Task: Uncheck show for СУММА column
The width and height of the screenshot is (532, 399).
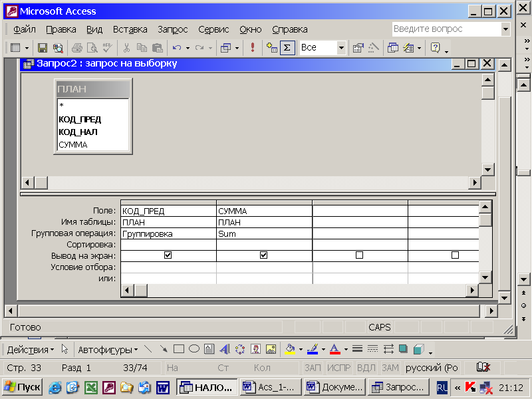Action: coord(263,255)
